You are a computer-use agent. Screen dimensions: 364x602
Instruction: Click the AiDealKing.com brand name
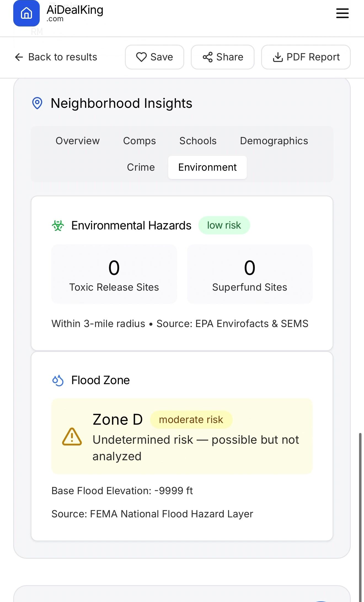pos(75,13)
